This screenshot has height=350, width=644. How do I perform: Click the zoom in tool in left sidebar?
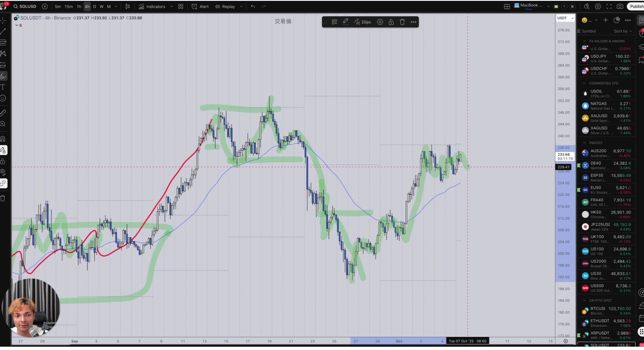tap(3, 124)
